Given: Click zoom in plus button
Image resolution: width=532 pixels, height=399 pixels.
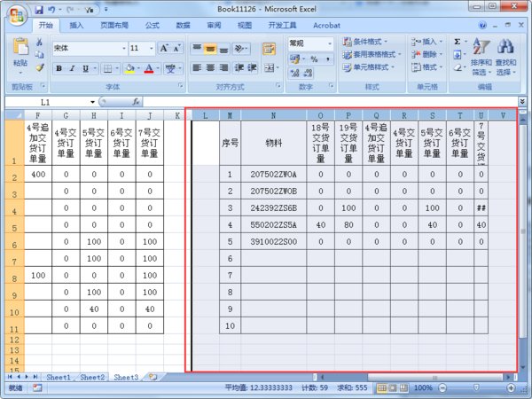Looking at the screenshot, I should click(511, 387).
